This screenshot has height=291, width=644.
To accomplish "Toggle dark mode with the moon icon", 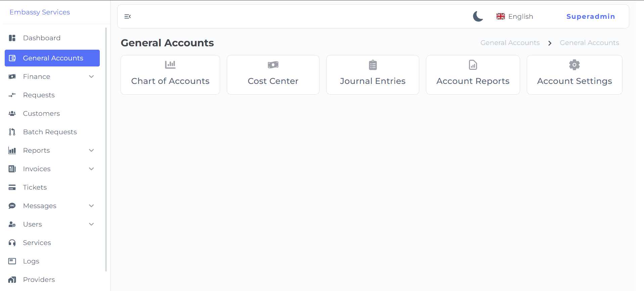I will click(477, 16).
